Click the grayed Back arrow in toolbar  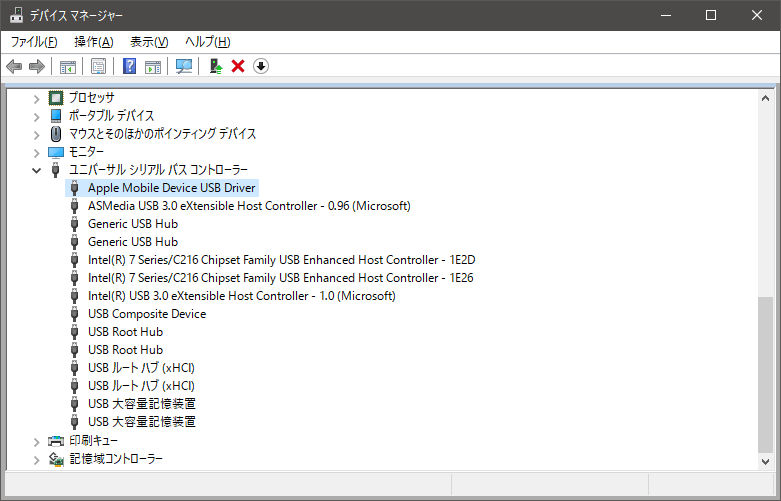(14, 66)
